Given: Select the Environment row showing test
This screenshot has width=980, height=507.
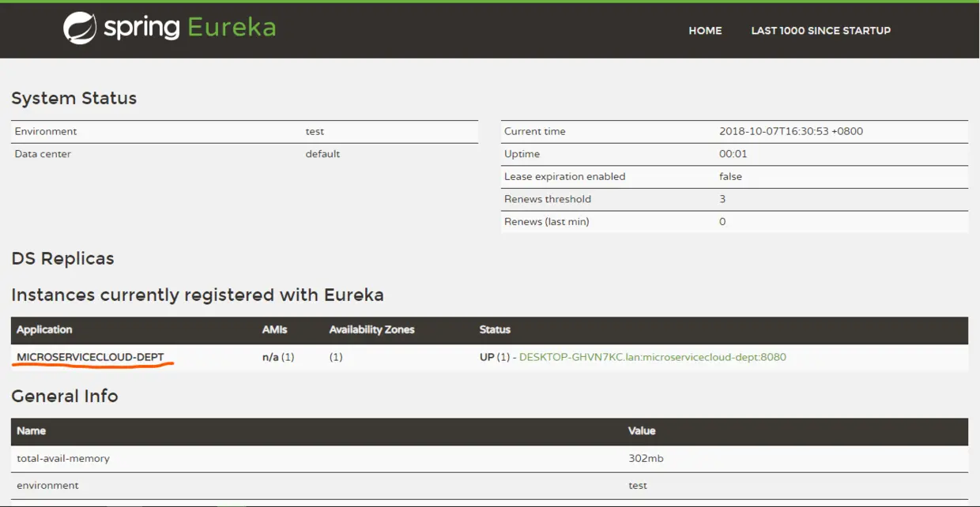Looking at the screenshot, I should pyautogui.click(x=237, y=131).
